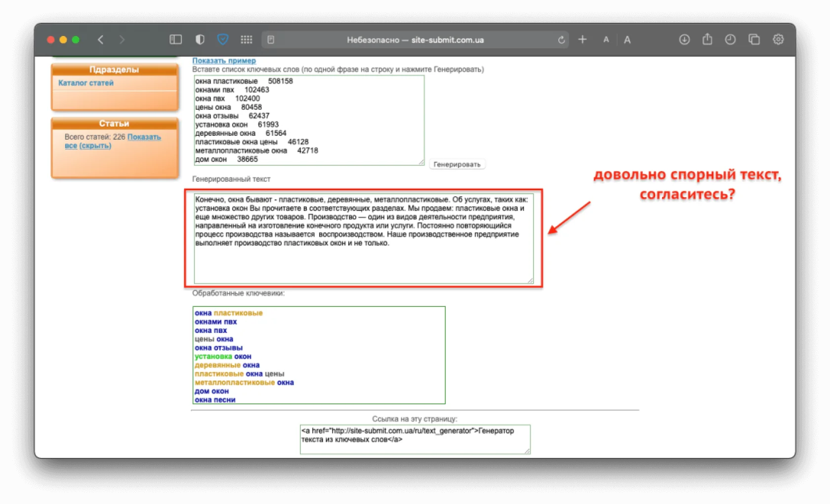The image size is (830, 504).
Task: Click the 'Ссылка на эту страницу:' label
Action: pyautogui.click(x=415, y=419)
